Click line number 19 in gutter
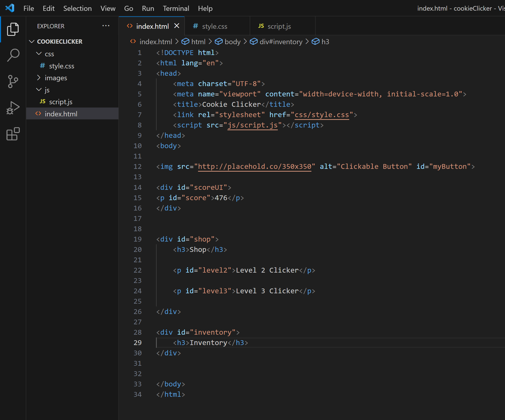Viewport: 505px width, 420px height. [x=138, y=239]
